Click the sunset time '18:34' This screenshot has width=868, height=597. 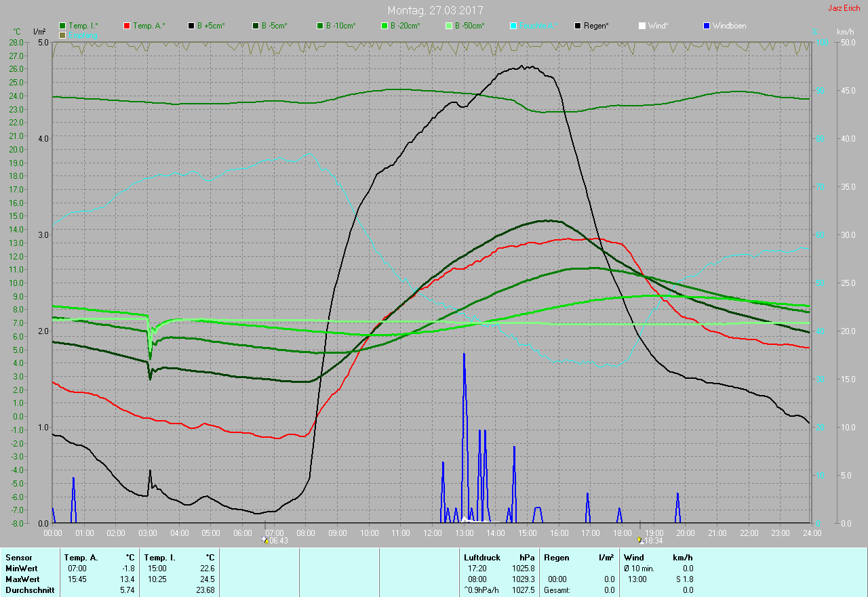tap(654, 541)
